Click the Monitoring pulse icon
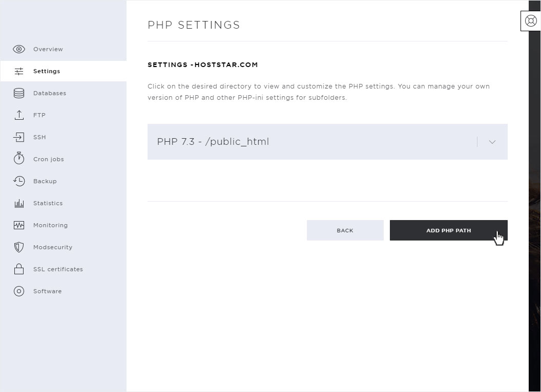541x392 pixels. (19, 225)
